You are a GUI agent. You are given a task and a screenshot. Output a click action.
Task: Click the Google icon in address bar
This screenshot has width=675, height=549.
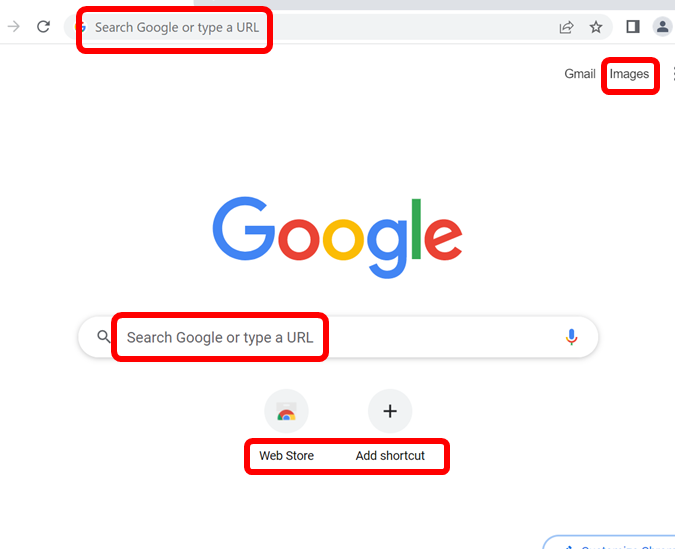pos(81,27)
